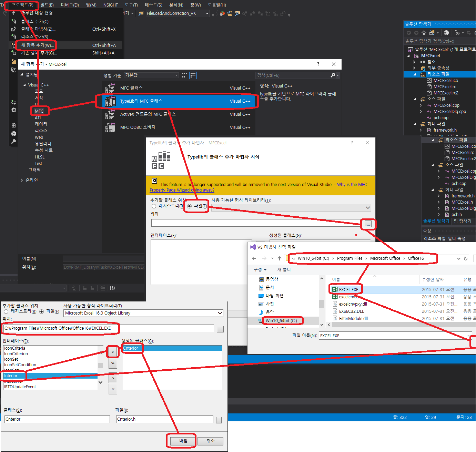The height and width of the screenshot is (452, 476).
Task: Select ActiveX 컨트롤의 MFC 클래스 template
Action: tap(179, 114)
